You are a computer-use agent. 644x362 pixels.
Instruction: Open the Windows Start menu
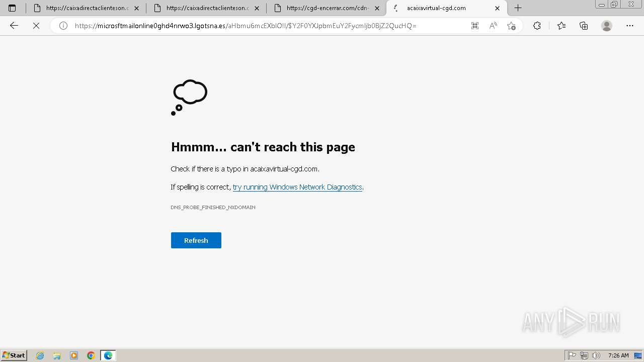click(14, 355)
